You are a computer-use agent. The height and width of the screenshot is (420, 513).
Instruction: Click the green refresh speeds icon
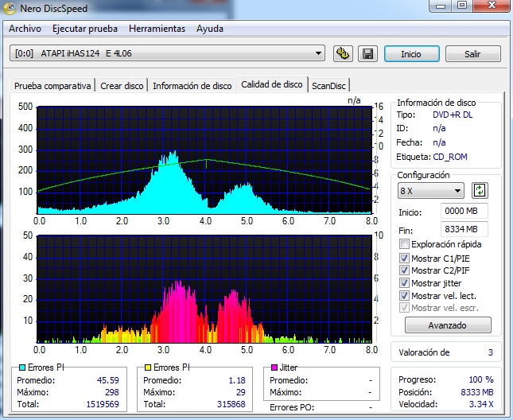(480, 191)
